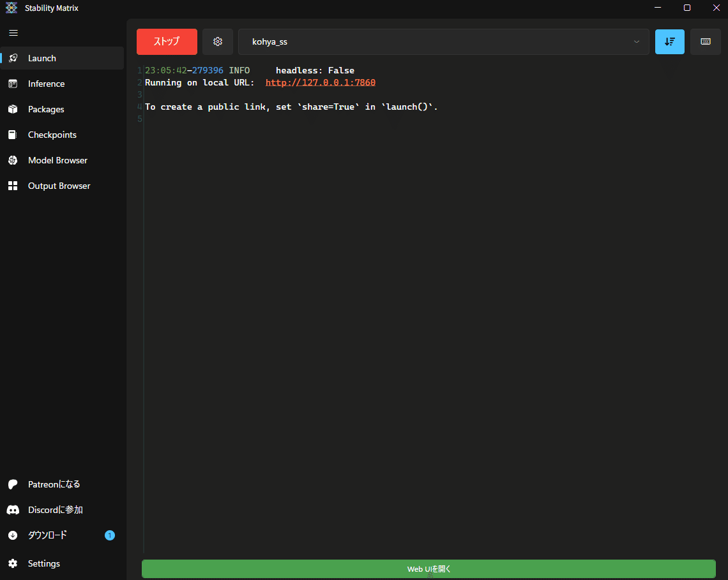Click the 'To create a public link' text line
The height and width of the screenshot is (580, 728).
pos(291,107)
